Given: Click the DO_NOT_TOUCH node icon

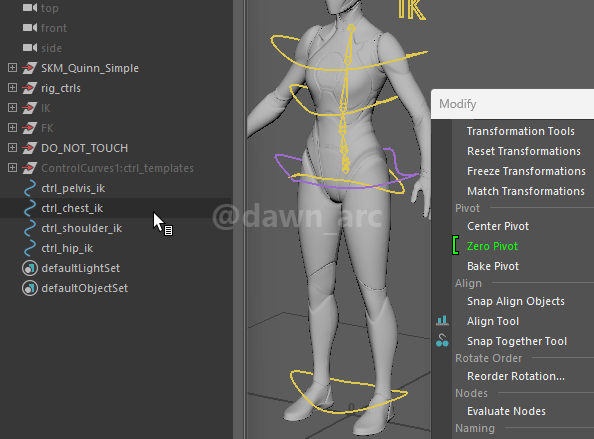Looking at the screenshot, I should coord(30,148).
